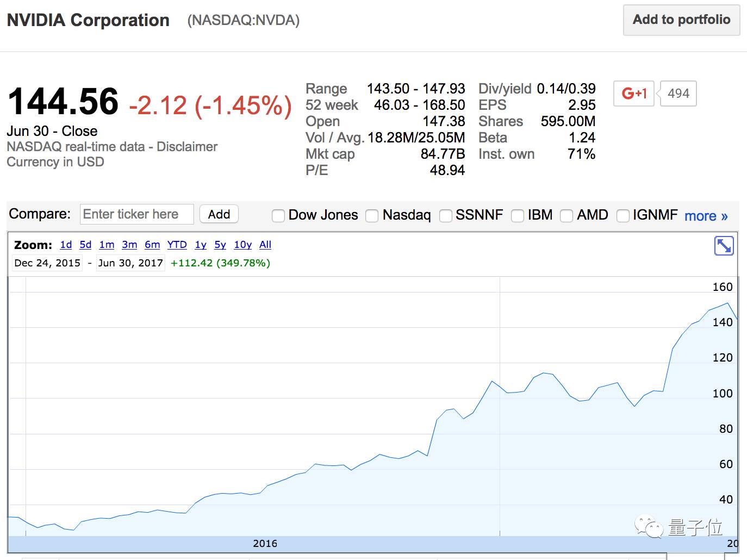Click the (NASDAQ:NVDA) ticker label

pos(244,20)
